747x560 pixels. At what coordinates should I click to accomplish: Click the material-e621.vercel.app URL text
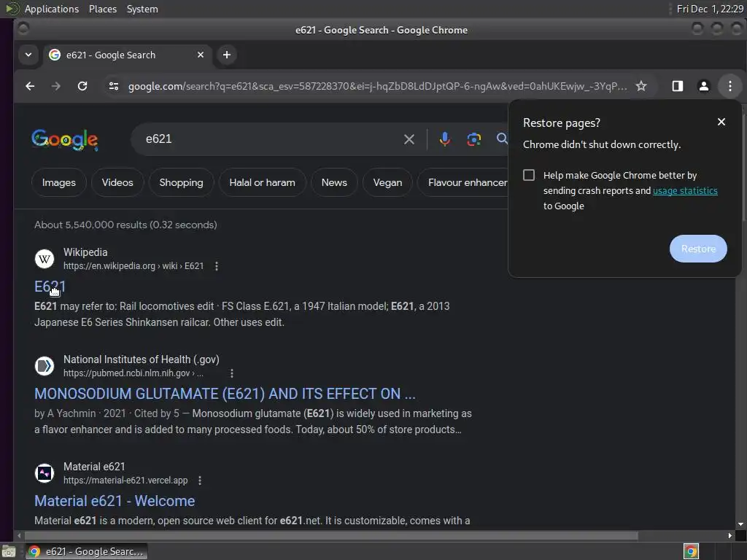tap(125, 481)
